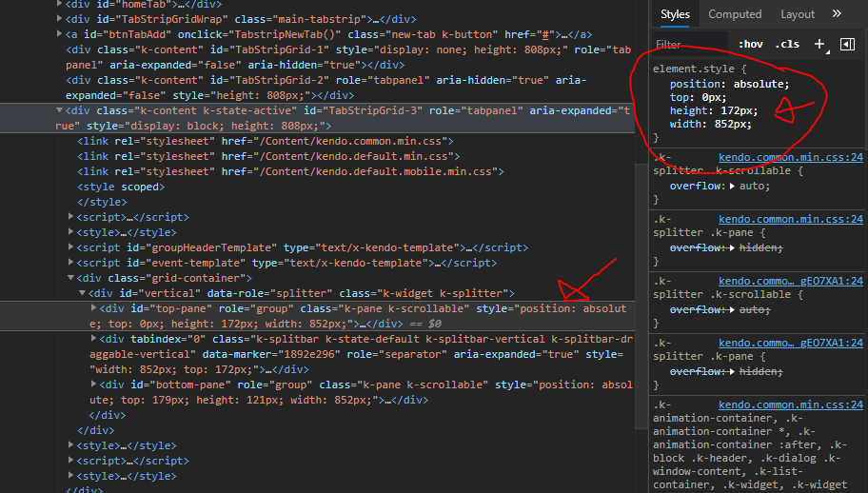868x493 pixels.
Task: Select the top-pane div element row
Action: pyautogui.click(x=317, y=316)
